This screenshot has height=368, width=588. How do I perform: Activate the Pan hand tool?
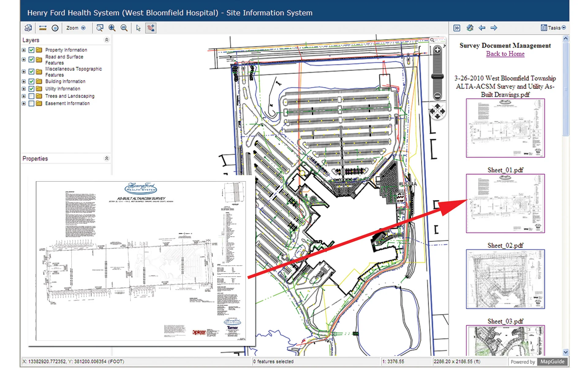(x=151, y=28)
